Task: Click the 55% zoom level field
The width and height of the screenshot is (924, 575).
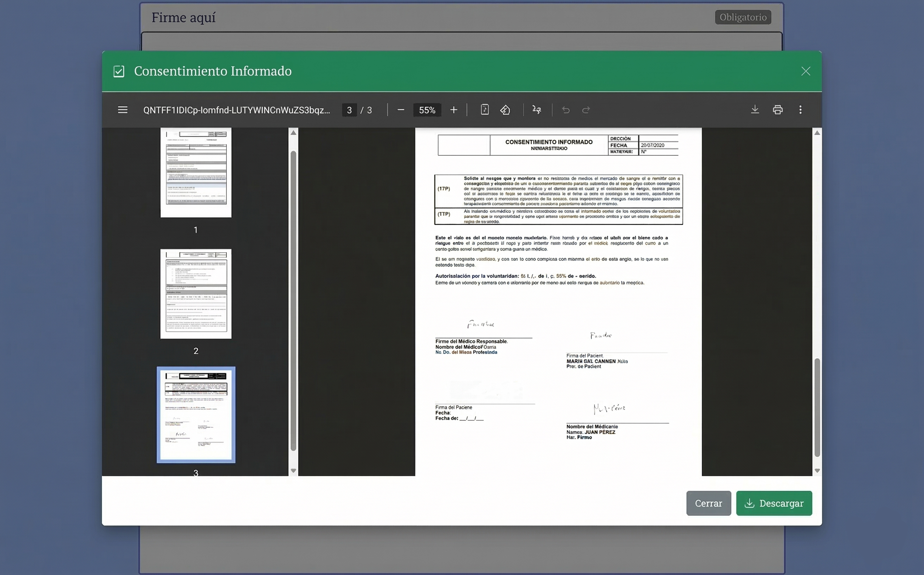Action: click(427, 110)
